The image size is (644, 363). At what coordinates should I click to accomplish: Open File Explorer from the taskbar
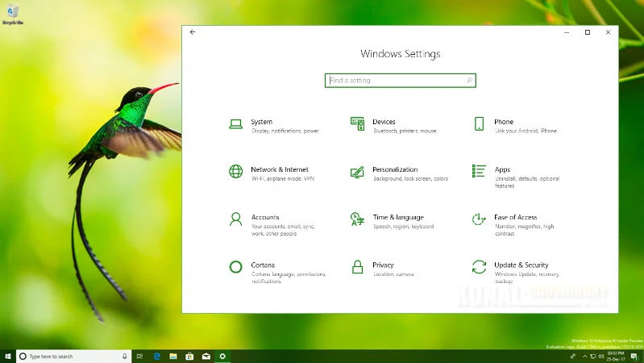(173, 357)
